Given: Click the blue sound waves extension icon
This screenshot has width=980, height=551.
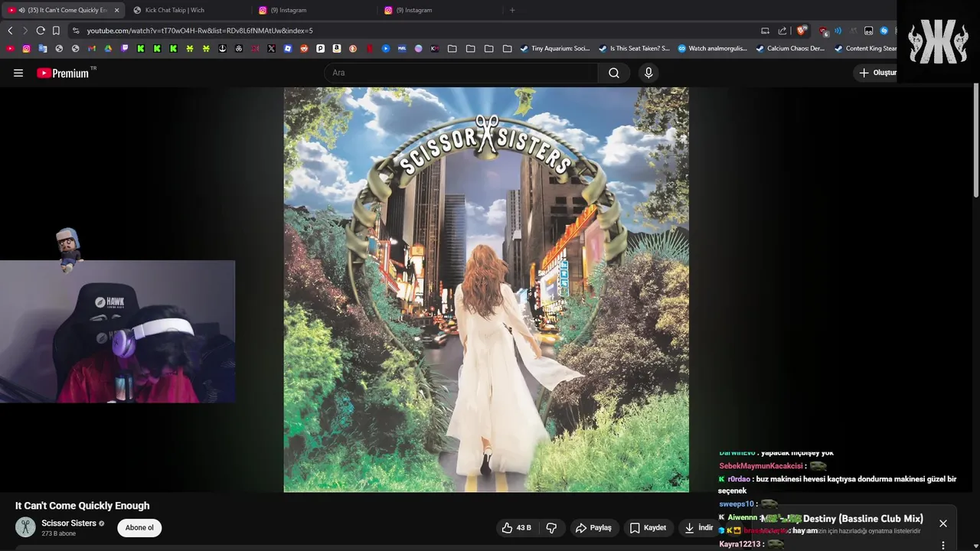Looking at the screenshot, I should tap(838, 31).
